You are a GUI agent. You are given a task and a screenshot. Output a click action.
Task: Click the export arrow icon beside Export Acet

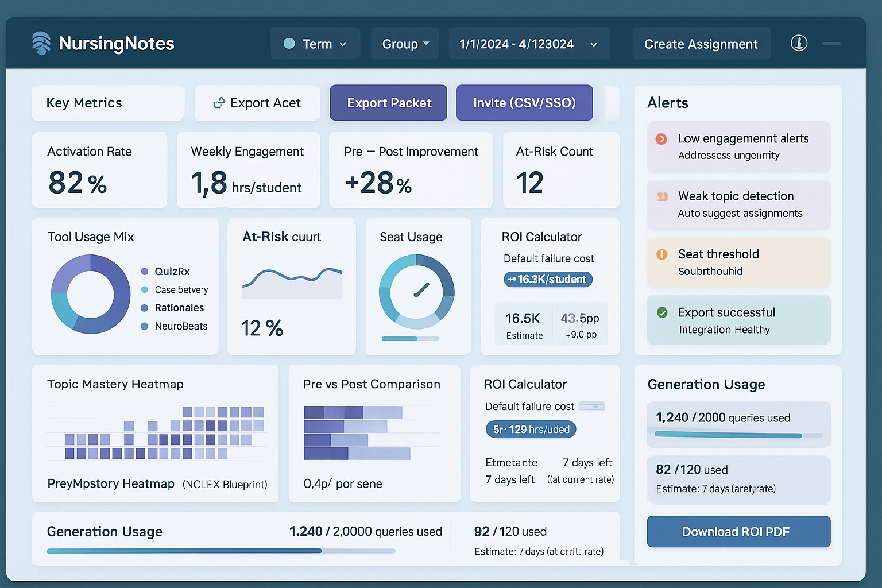click(x=219, y=103)
